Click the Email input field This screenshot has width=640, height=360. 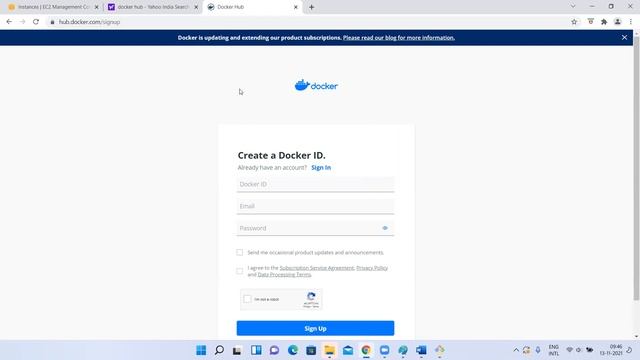coord(316,206)
